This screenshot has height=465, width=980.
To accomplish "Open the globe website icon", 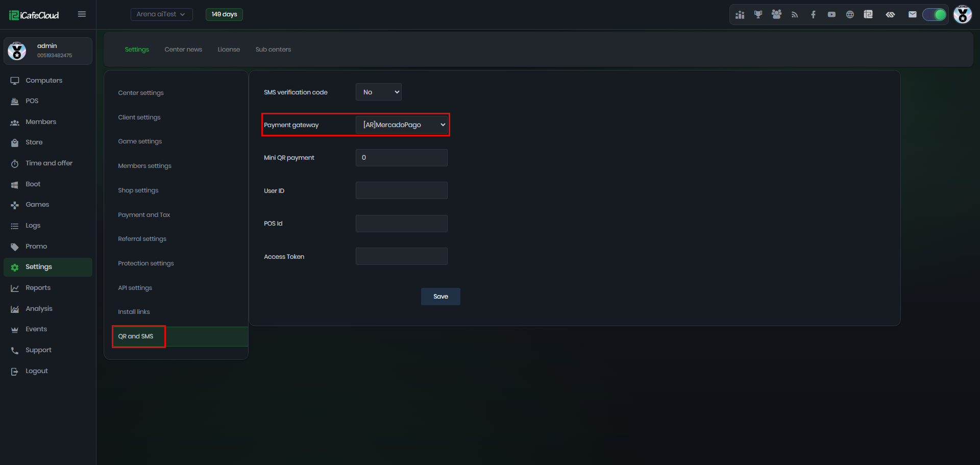I will (850, 15).
